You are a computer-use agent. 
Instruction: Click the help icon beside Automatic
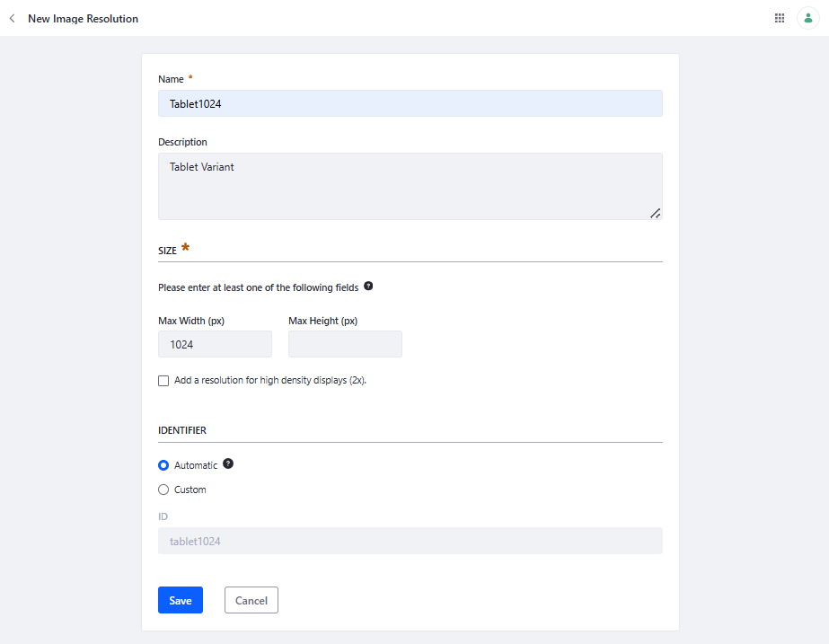coord(227,463)
